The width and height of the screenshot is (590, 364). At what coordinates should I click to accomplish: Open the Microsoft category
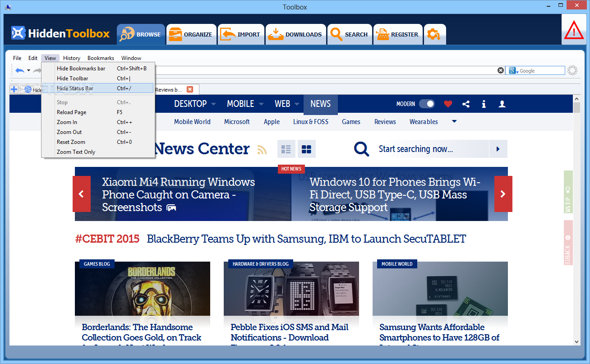237,122
